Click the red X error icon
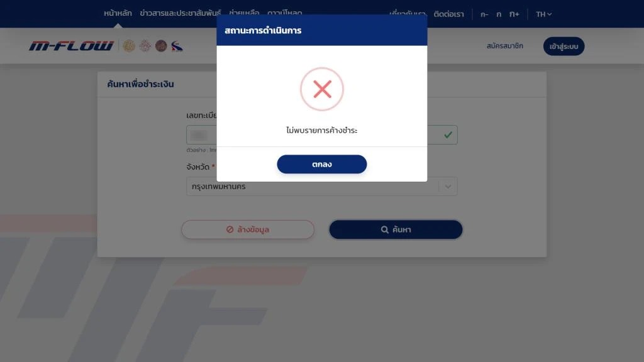 [x=322, y=89]
